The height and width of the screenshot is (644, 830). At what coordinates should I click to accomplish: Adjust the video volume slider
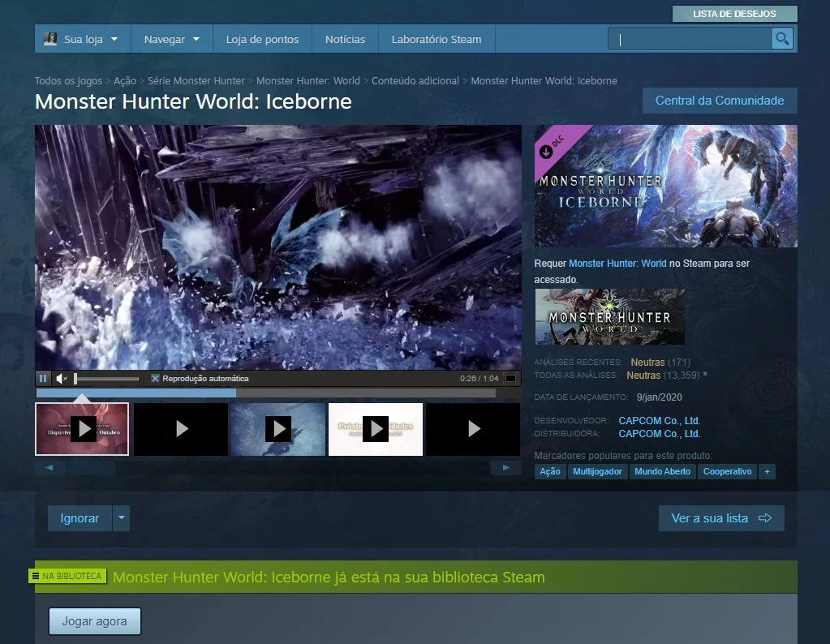click(106, 378)
